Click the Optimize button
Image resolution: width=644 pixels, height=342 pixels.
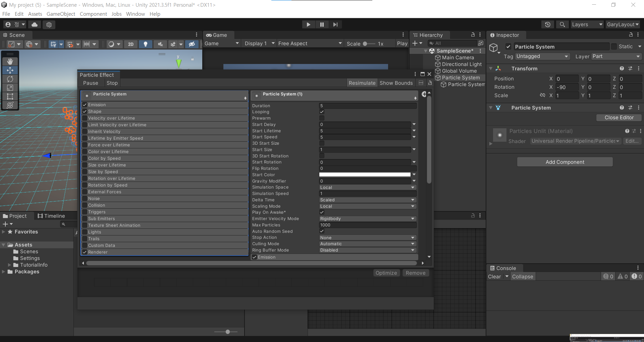tap(386, 273)
